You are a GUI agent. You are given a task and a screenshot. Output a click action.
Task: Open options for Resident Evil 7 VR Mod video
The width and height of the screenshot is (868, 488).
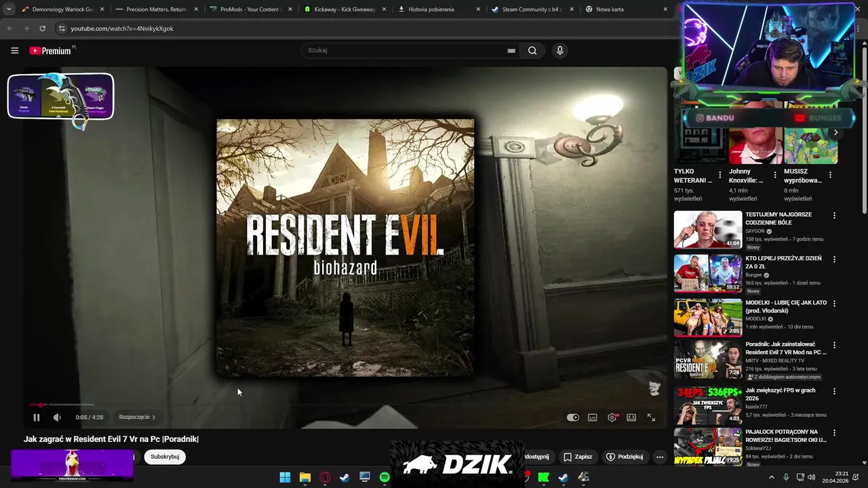click(834, 345)
